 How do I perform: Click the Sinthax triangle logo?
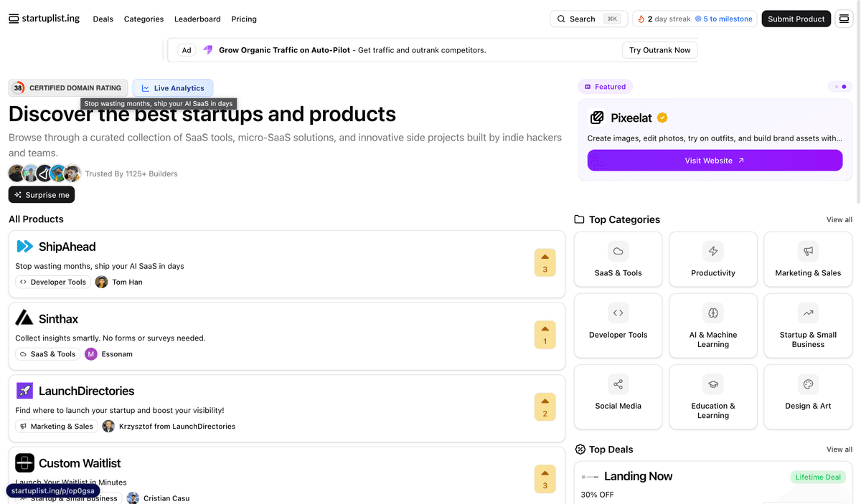tap(25, 318)
